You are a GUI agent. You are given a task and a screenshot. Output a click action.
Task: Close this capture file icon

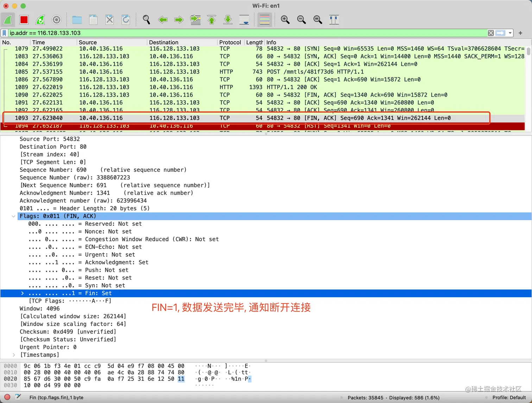point(109,20)
